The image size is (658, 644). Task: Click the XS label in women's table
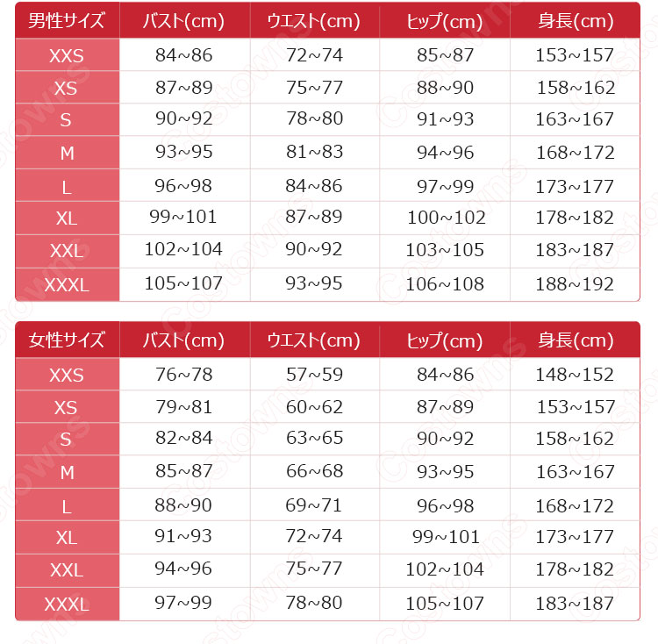[x=67, y=408]
